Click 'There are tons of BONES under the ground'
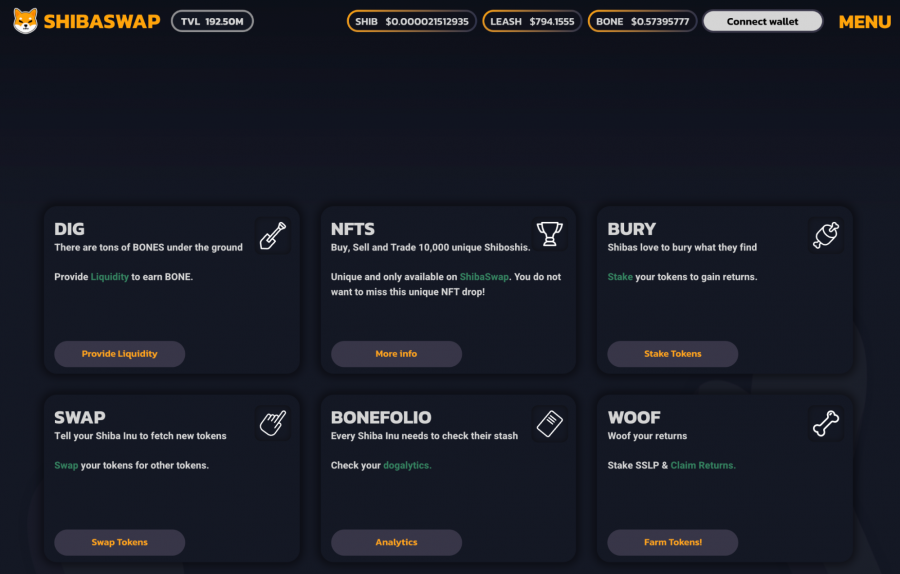 coord(149,247)
